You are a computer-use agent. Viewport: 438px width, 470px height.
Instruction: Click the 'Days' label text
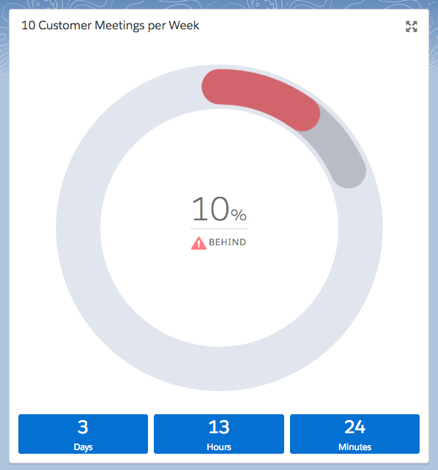[x=83, y=447]
